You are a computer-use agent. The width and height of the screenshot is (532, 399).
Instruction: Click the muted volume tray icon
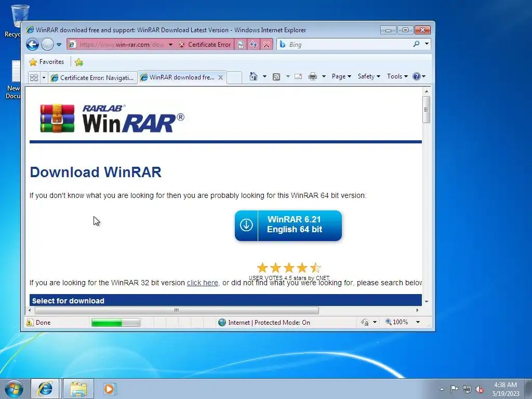pos(480,389)
